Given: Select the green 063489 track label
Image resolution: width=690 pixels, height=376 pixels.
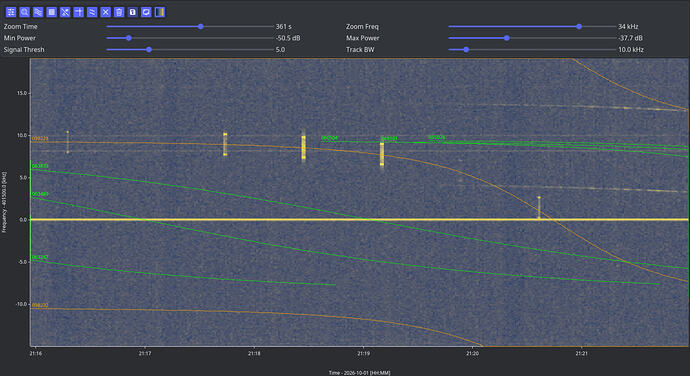Looking at the screenshot, I should click(x=40, y=194).
